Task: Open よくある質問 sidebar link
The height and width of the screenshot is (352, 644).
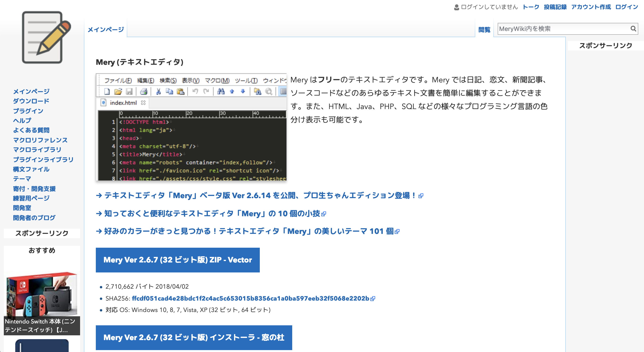Action: [31, 131]
